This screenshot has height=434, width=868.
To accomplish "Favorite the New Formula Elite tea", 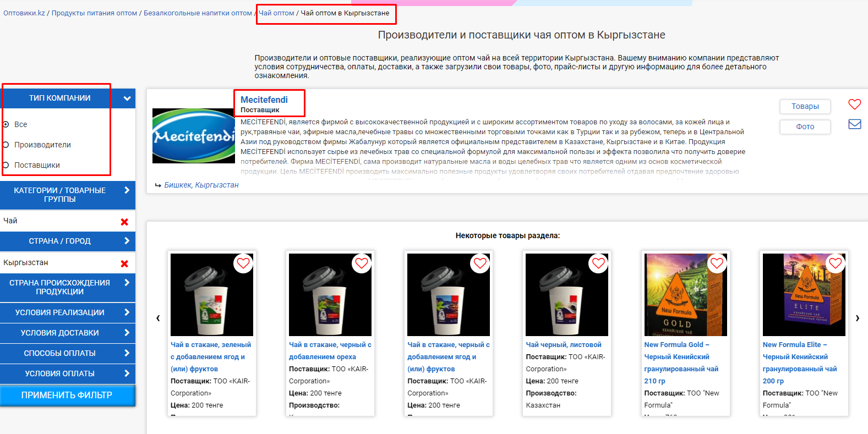I will (x=836, y=263).
